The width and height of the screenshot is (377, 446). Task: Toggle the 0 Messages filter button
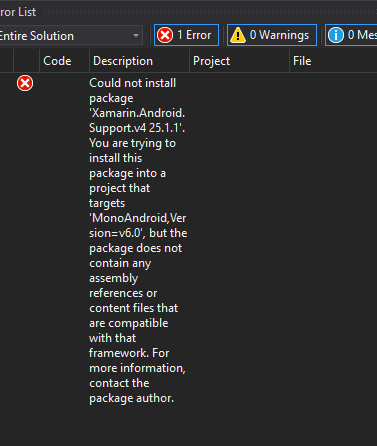point(351,35)
